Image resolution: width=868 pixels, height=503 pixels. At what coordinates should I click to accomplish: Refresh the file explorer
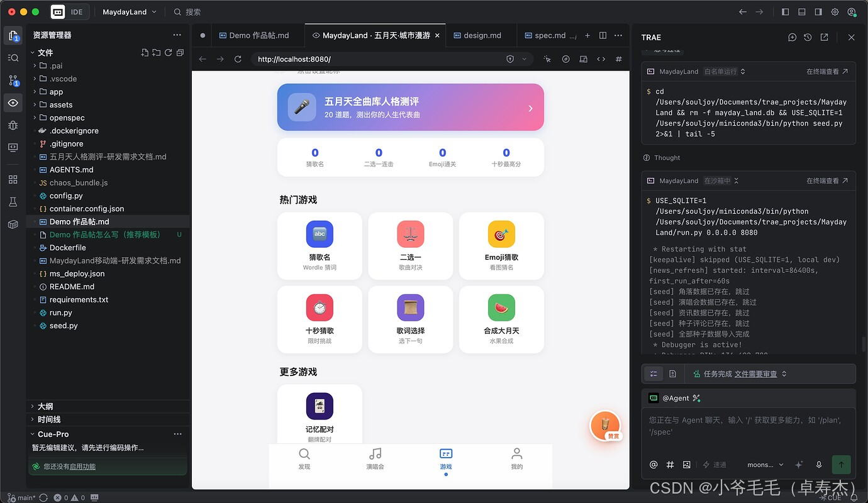(169, 53)
